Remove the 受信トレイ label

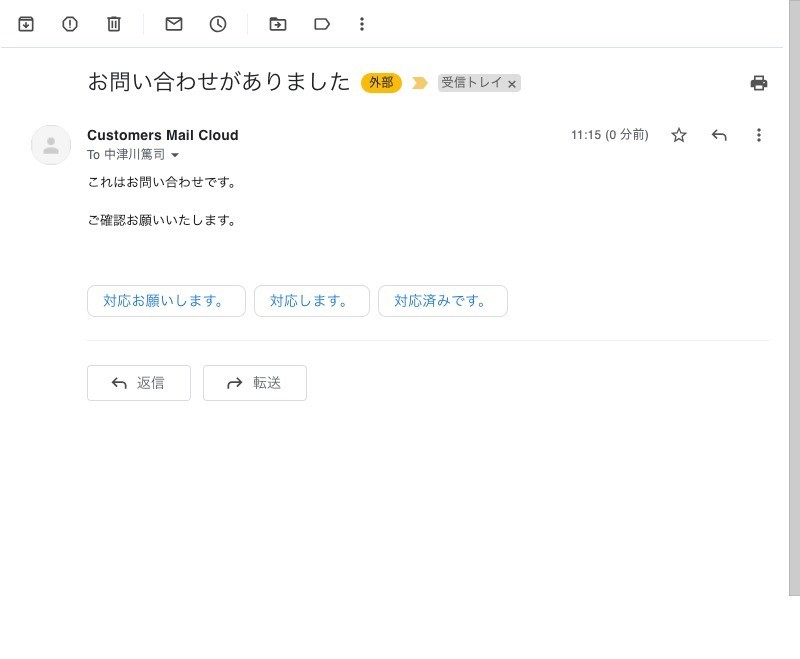click(x=512, y=84)
